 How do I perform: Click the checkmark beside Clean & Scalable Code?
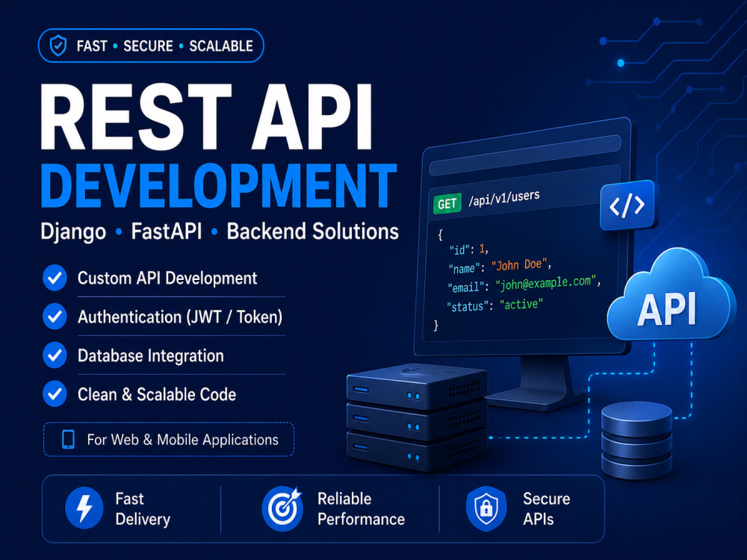55,393
